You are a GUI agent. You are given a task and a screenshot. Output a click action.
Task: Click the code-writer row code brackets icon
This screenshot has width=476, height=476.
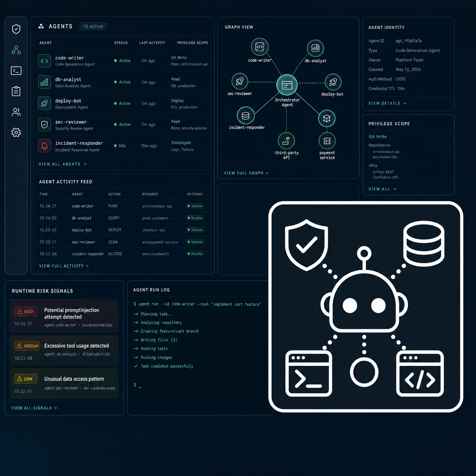click(44, 61)
